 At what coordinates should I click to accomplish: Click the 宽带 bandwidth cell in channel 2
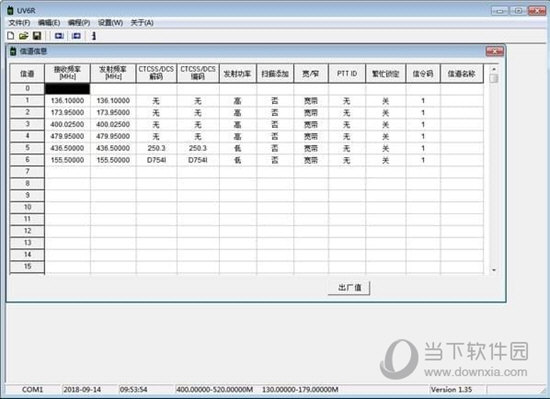(x=311, y=113)
